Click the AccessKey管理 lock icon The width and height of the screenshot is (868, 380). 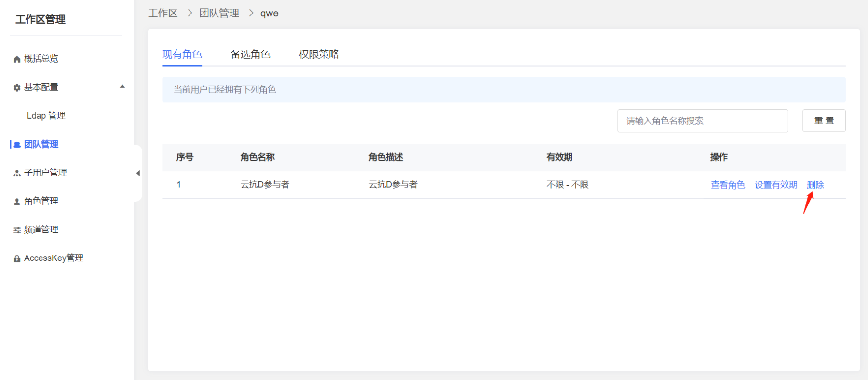(x=17, y=258)
